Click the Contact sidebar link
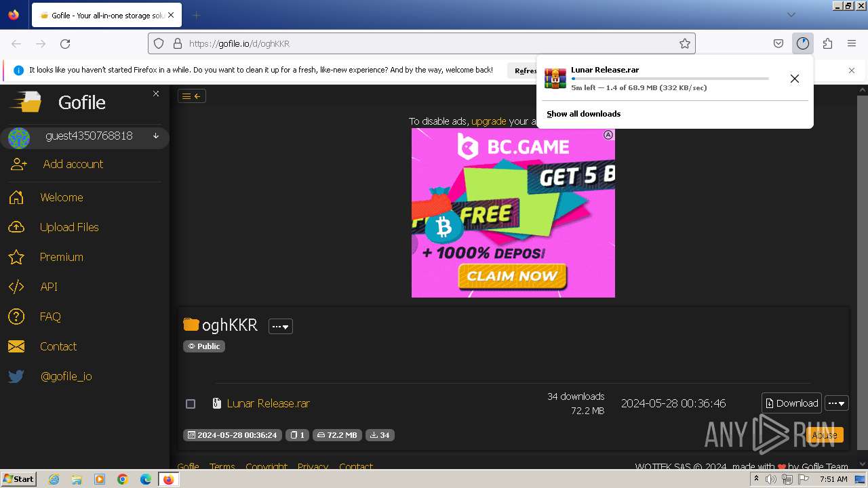 (58, 346)
